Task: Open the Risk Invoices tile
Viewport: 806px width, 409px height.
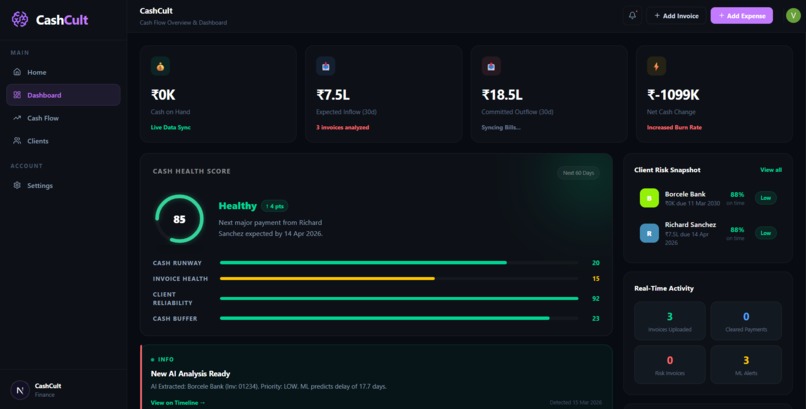Action: (669, 364)
